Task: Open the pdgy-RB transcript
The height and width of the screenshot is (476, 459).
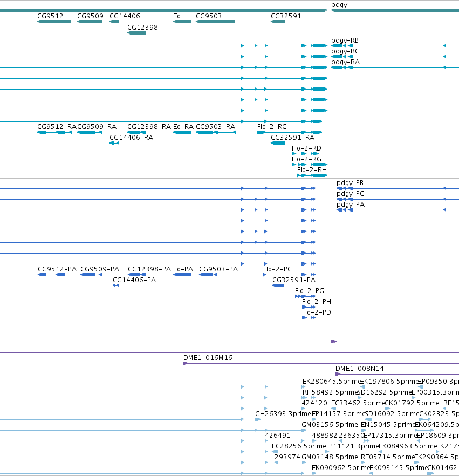Action: 395,46
